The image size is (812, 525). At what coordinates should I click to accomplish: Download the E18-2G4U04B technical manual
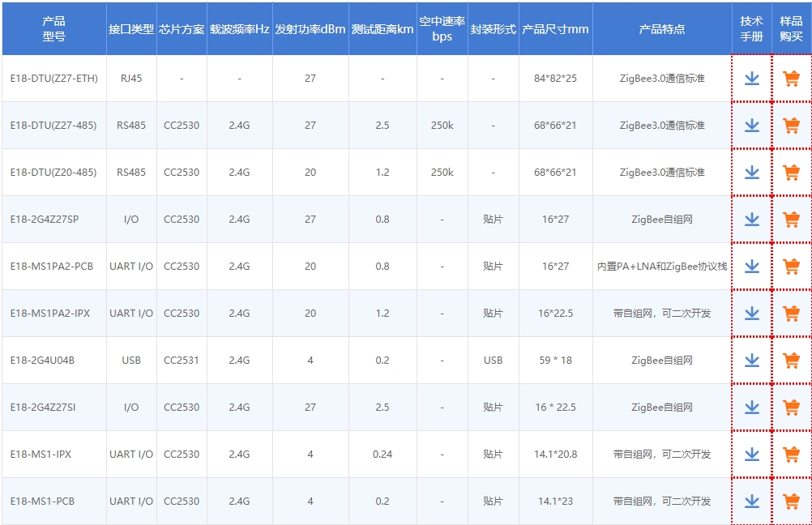point(751,360)
